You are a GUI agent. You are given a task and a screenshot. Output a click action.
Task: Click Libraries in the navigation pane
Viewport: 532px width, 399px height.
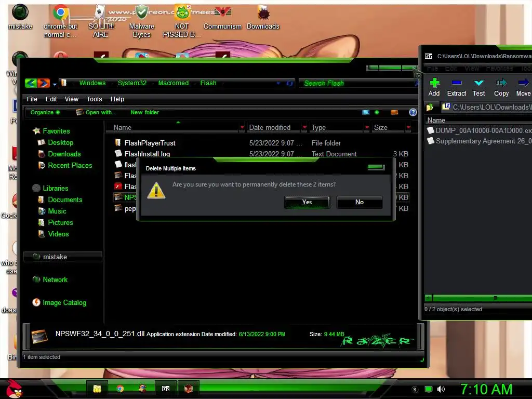56,188
